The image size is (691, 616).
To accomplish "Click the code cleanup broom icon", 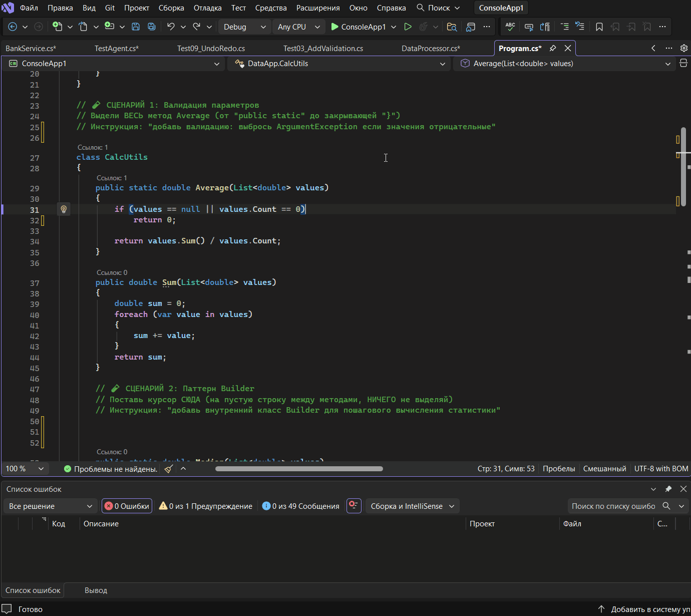I will [x=169, y=469].
